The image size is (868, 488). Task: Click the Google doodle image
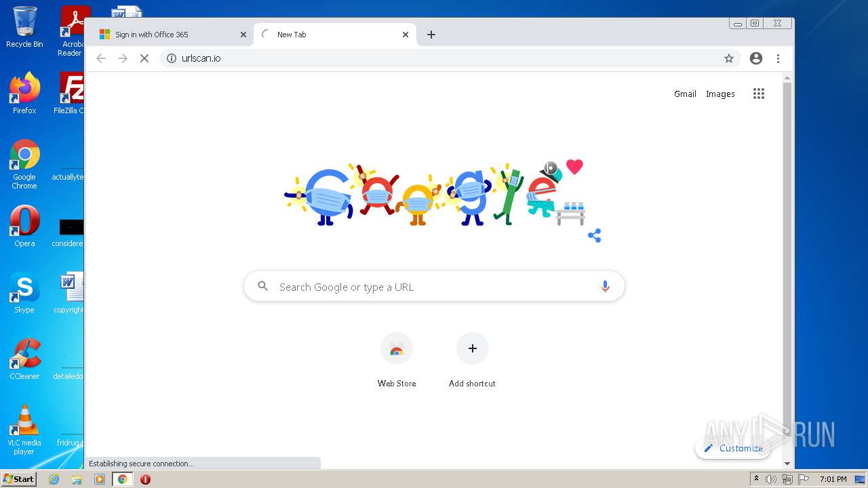(434, 193)
